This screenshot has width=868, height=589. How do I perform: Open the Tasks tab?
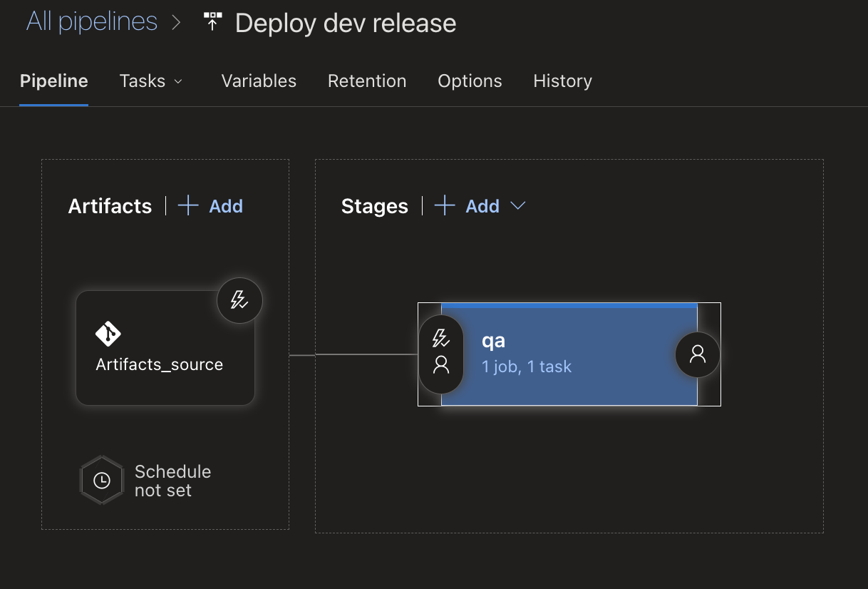[x=143, y=81]
